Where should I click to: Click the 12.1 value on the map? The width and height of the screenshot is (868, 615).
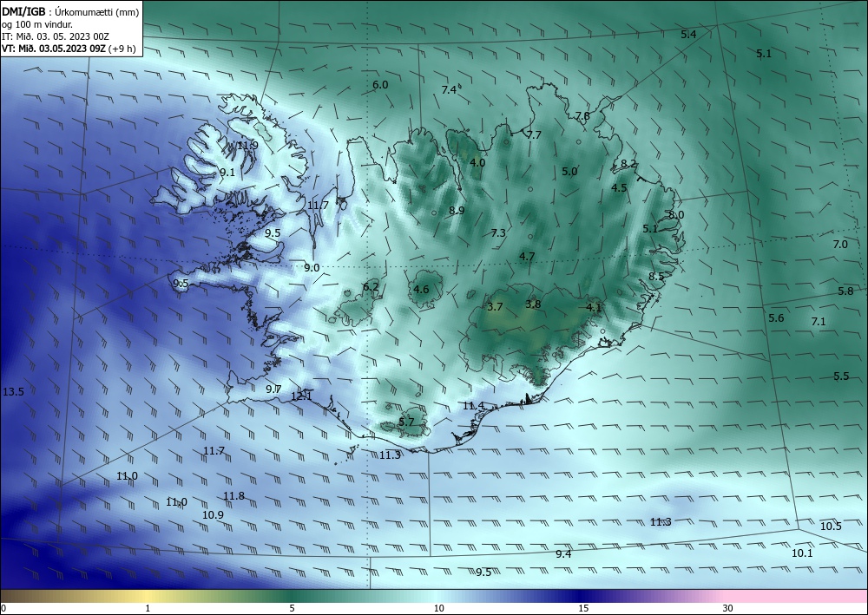[301, 396]
